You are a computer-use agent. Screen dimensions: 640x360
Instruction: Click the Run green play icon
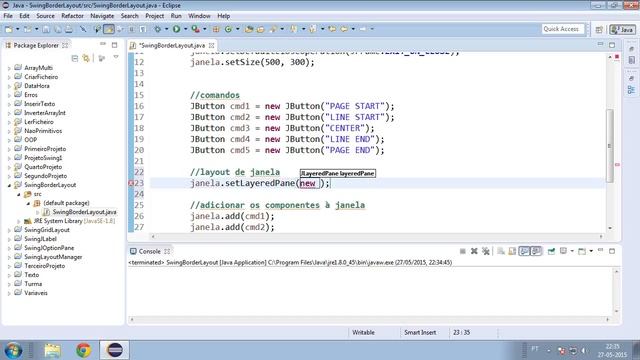[x=176, y=29]
